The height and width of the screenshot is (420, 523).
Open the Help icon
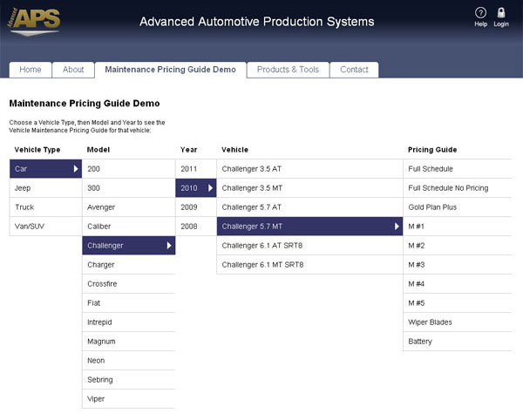(480, 14)
